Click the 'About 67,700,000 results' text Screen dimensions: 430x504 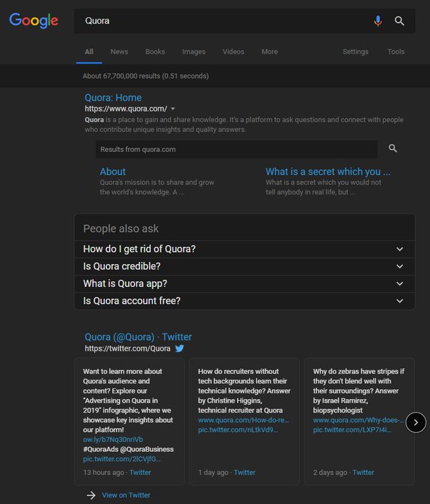pos(146,76)
